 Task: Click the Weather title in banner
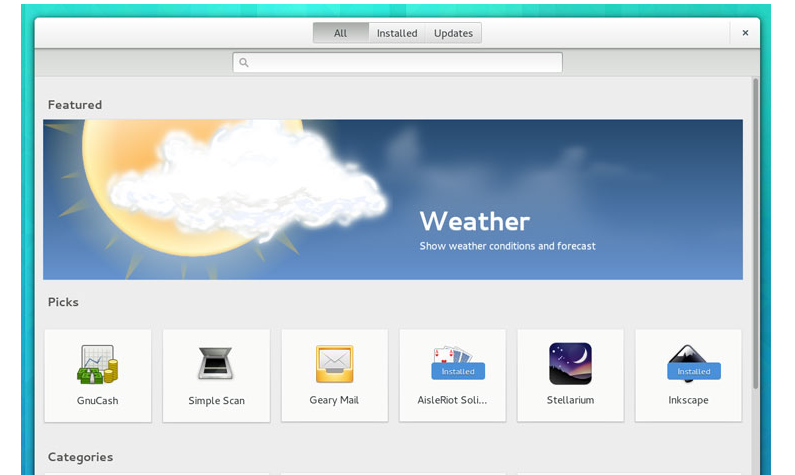point(475,222)
